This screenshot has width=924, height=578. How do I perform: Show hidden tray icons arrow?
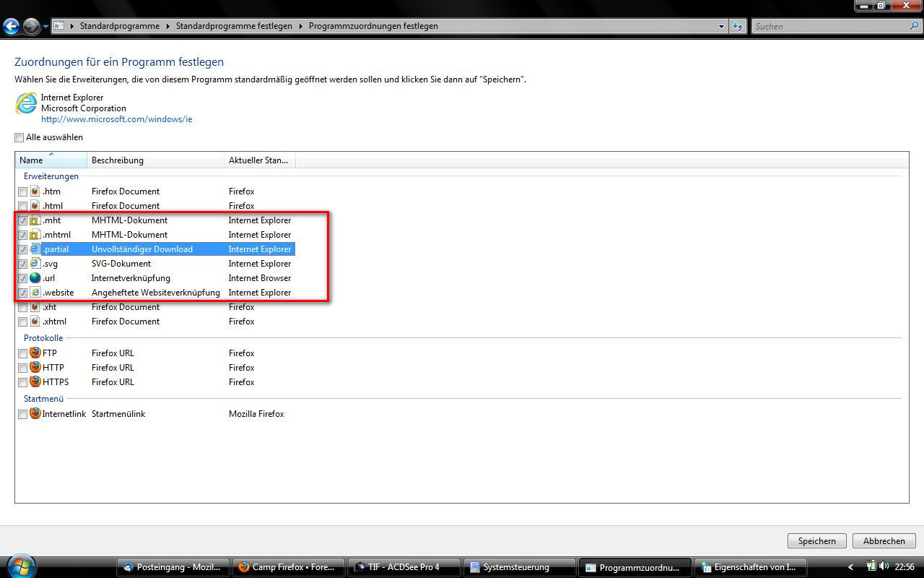click(851, 567)
